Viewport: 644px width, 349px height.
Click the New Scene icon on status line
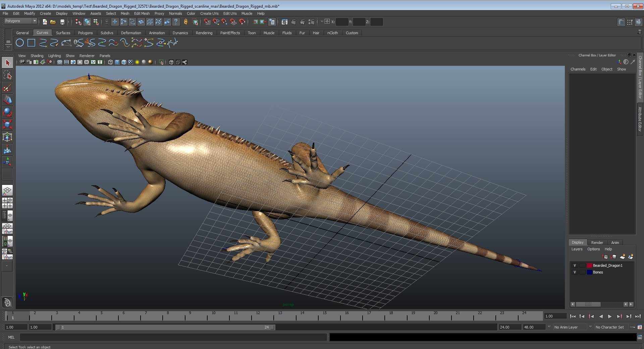(45, 22)
